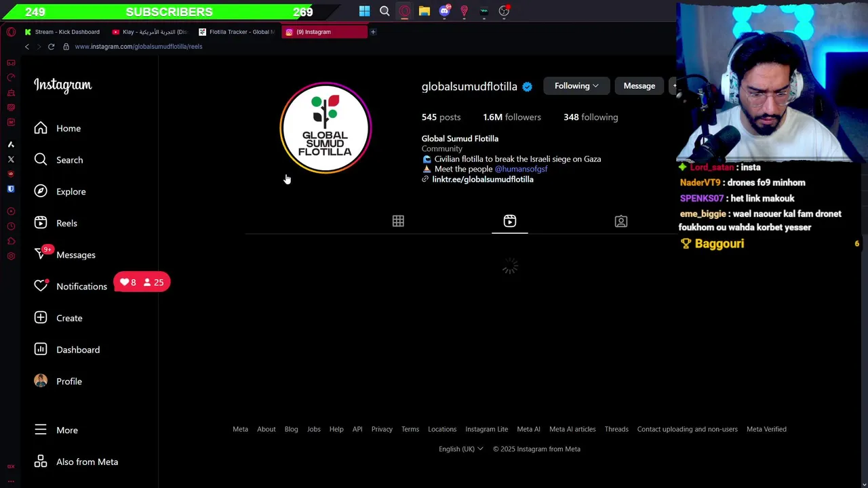Click the Instagram wordmark logo
868x488 pixels.
tap(63, 85)
